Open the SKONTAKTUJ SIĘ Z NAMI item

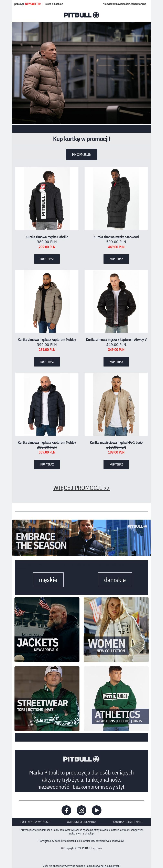(128, 821)
